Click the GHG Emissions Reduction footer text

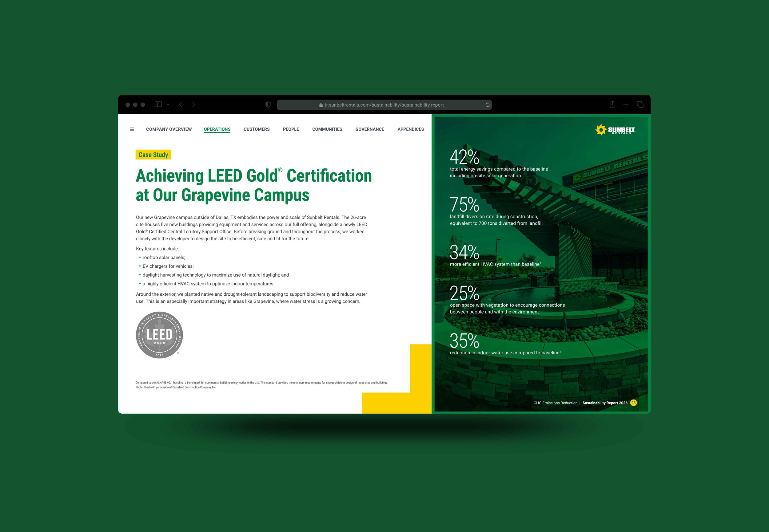555,403
